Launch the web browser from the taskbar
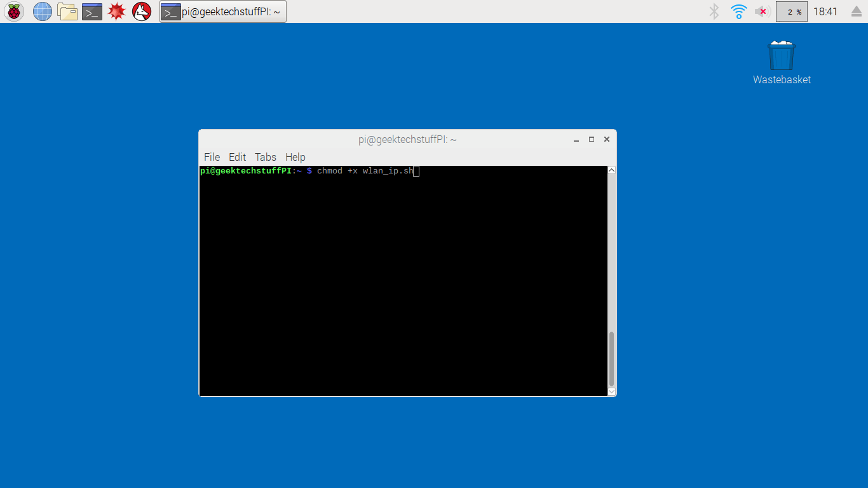868x488 pixels. pos(42,11)
